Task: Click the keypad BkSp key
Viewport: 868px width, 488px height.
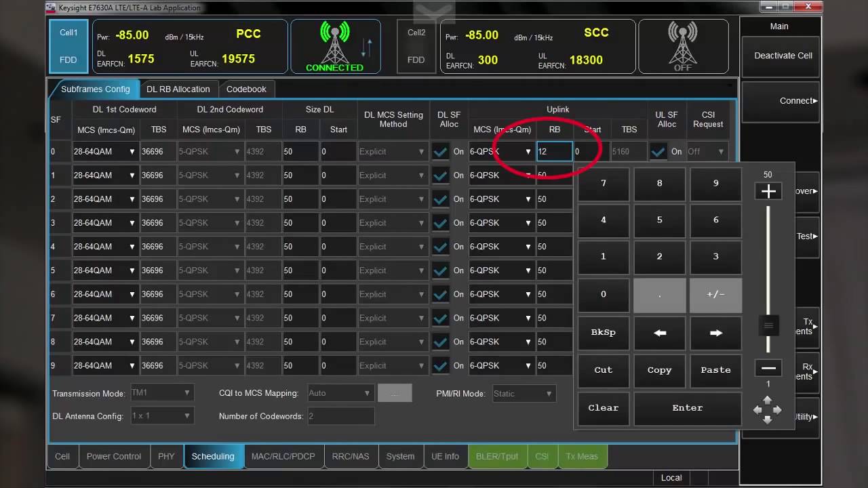Action: click(x=603, y=333)
